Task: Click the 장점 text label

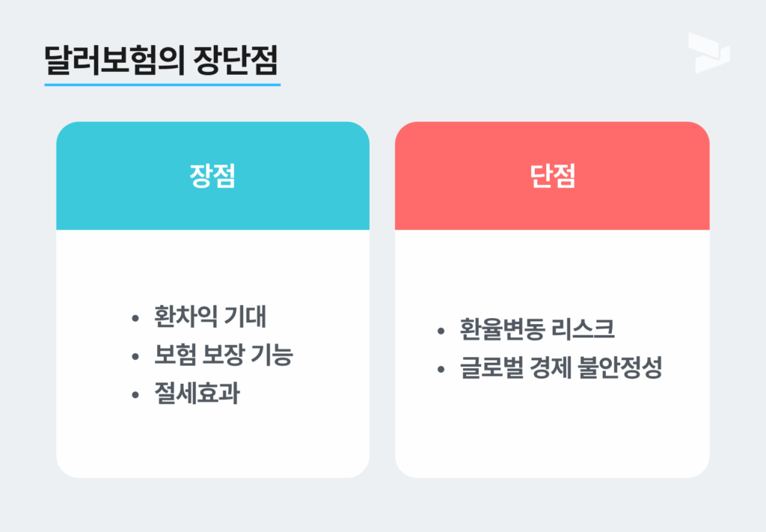Action: point(212,176)
